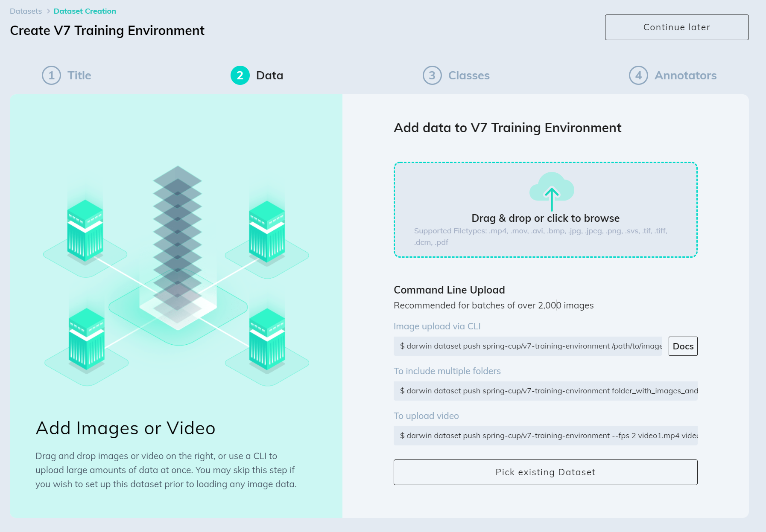766x532 pixels.
Task: Click the Dataset Creation breadcrumb
Action: (x=85, y=11)
